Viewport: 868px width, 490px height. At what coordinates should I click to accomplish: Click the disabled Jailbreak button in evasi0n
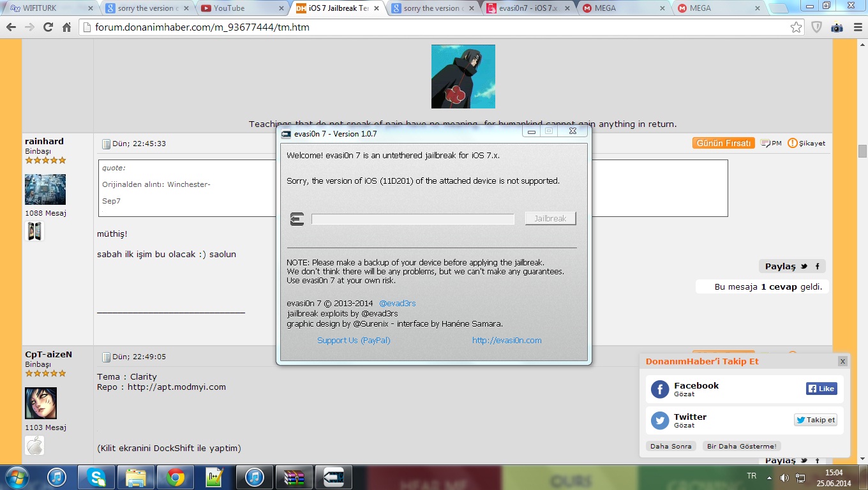(x=550, y=218)
